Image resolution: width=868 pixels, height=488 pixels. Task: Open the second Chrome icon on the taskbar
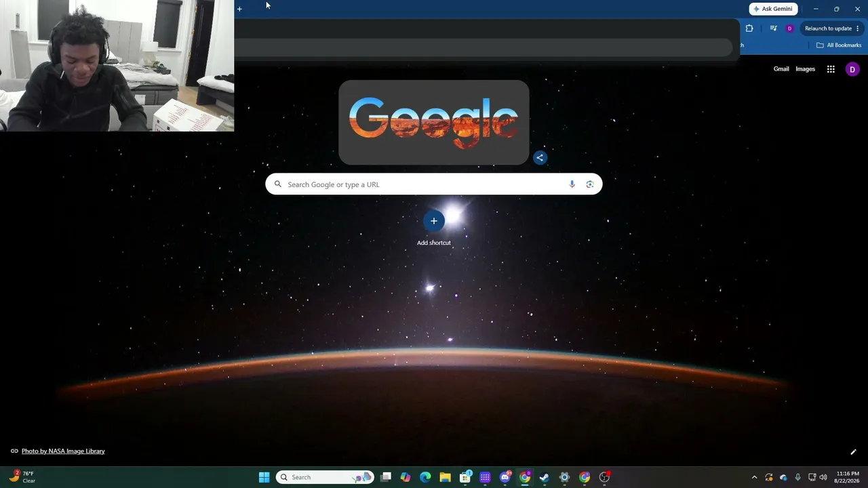pos(585,477)
